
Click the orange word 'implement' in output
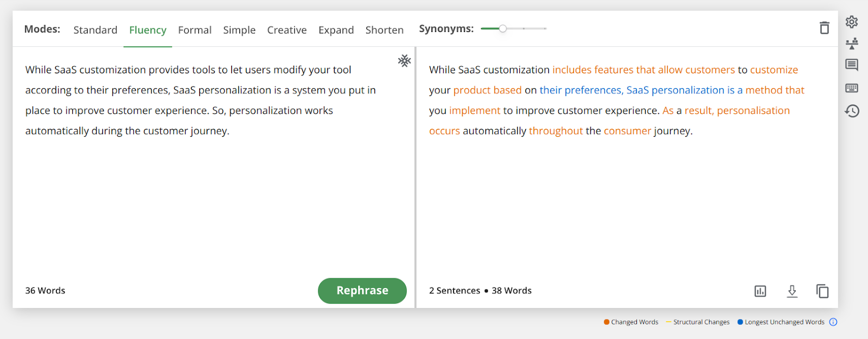click(475, 111)
